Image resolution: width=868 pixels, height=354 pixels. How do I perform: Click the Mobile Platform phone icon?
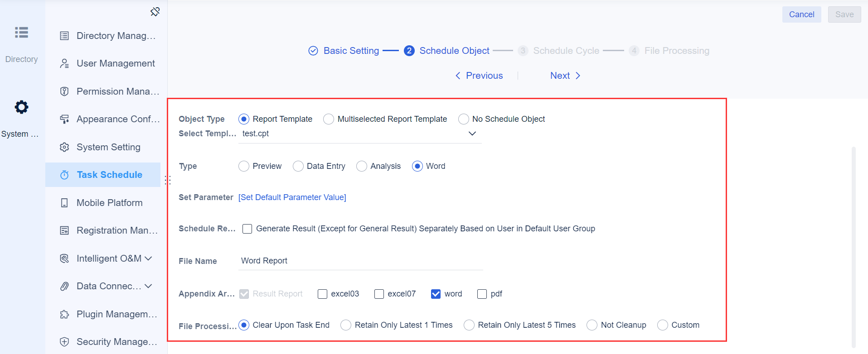64,203
